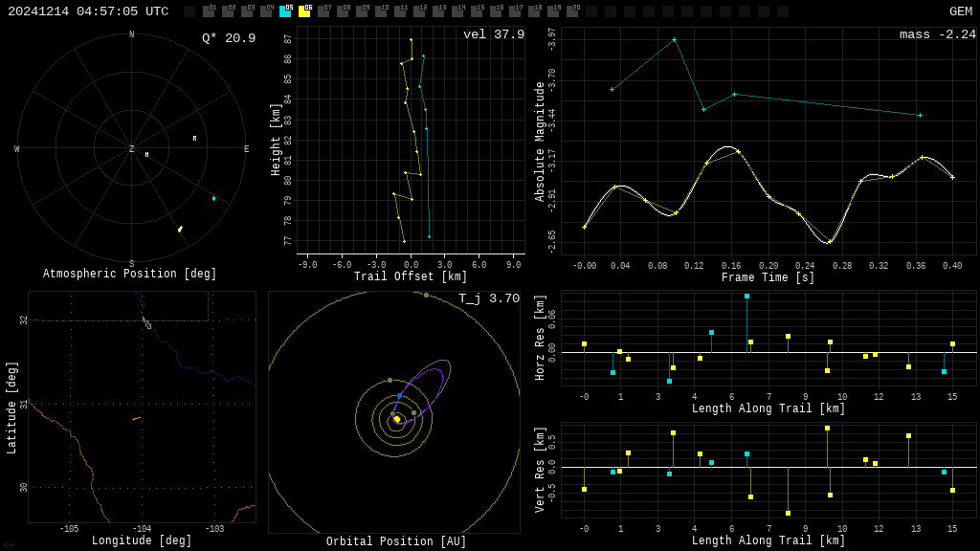Click the zenith 'Z' center of polar plot

pos(132,149)
